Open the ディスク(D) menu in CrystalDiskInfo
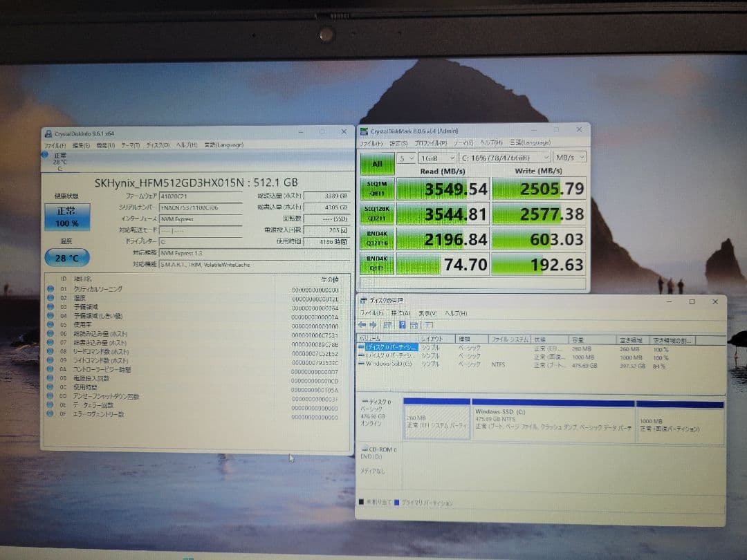Screen dimensions: 747x560 [x=159, y=144]
